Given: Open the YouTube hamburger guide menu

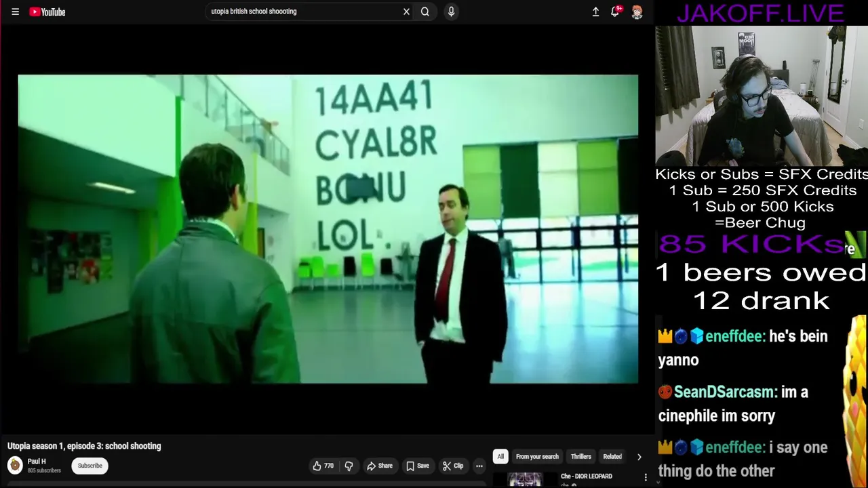Looking at the screenshot, I should [x=15, y=12].
